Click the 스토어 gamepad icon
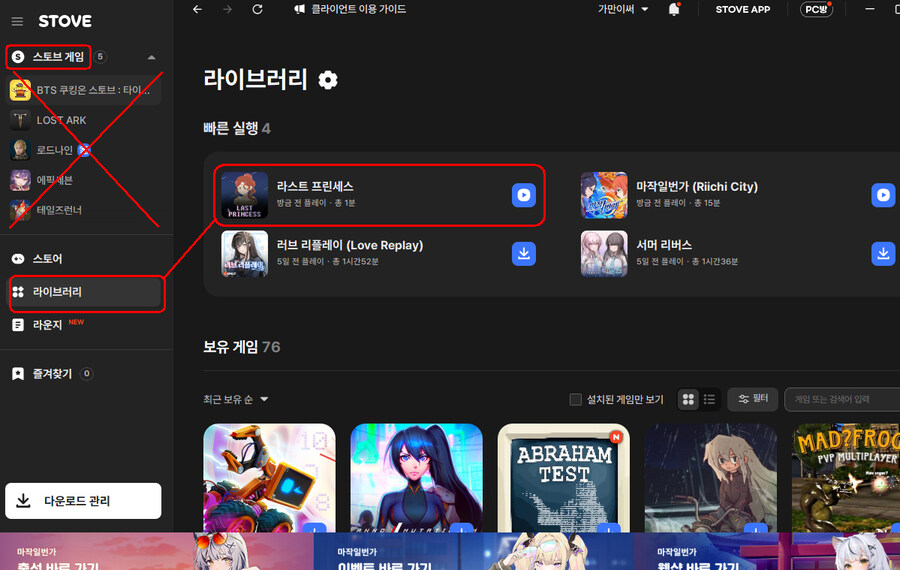This screenshot has height=570, width=900. [18, 259]
